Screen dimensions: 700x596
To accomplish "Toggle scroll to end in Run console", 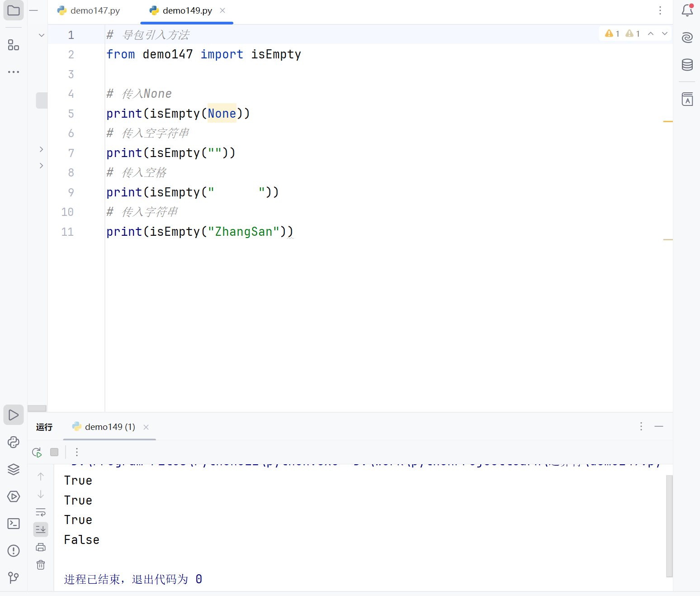I will click(x=41, y=529).
